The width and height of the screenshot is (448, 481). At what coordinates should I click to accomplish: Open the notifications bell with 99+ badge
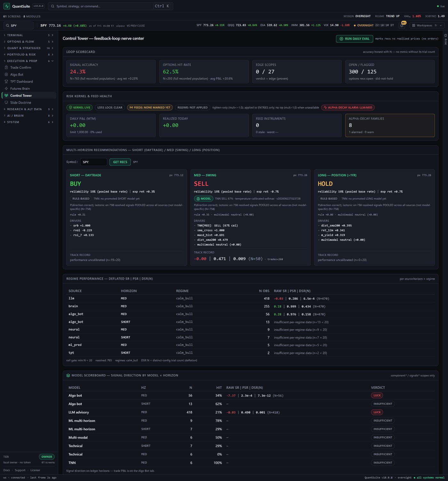pyautogui.click(x=402, y=25)
